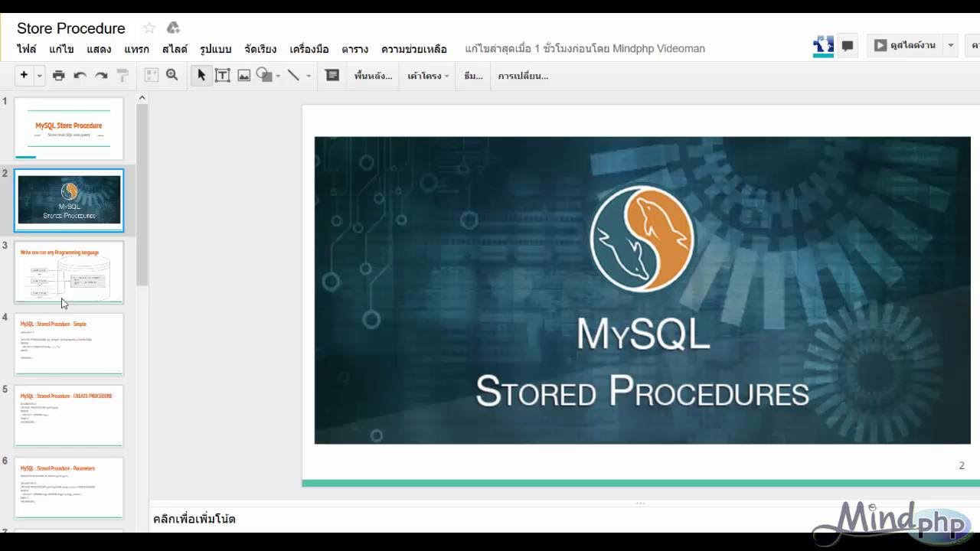Click the MySQL Stored Procedures image on slide
Screen dimensions: 980x551
642,290
